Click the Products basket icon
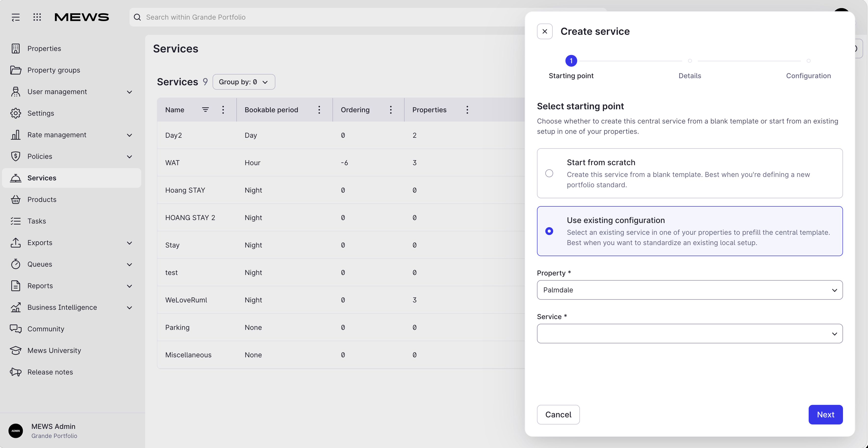 pyautogui.click(x=15, y=199)
